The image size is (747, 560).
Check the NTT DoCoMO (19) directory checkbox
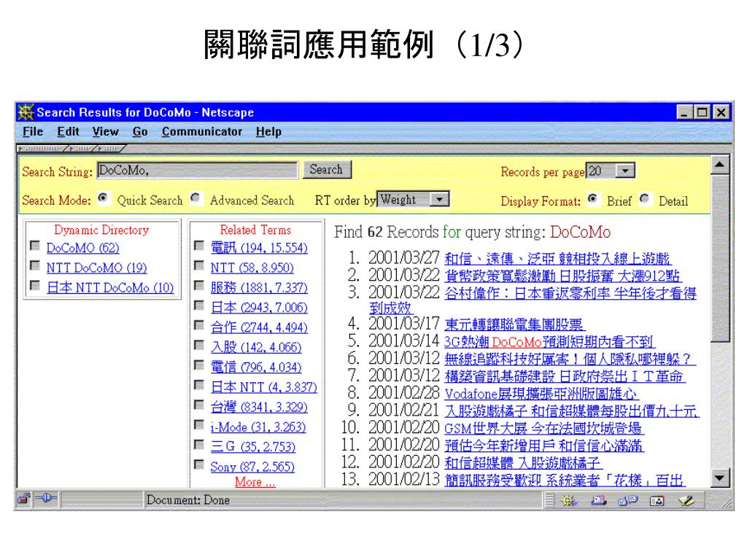tap(35, 265)
